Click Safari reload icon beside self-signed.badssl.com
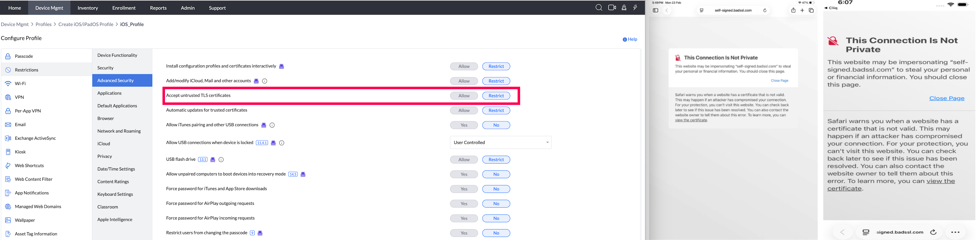980x240 pixels. pyautogui.click(x=765, y=10)
